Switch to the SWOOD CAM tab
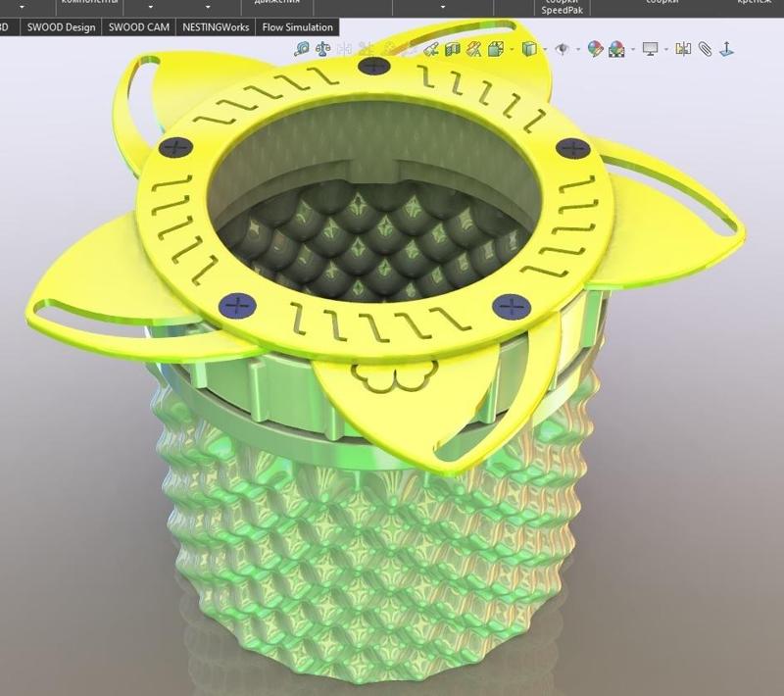The height and width of the screenshot is (696, 784). (139, 27)
